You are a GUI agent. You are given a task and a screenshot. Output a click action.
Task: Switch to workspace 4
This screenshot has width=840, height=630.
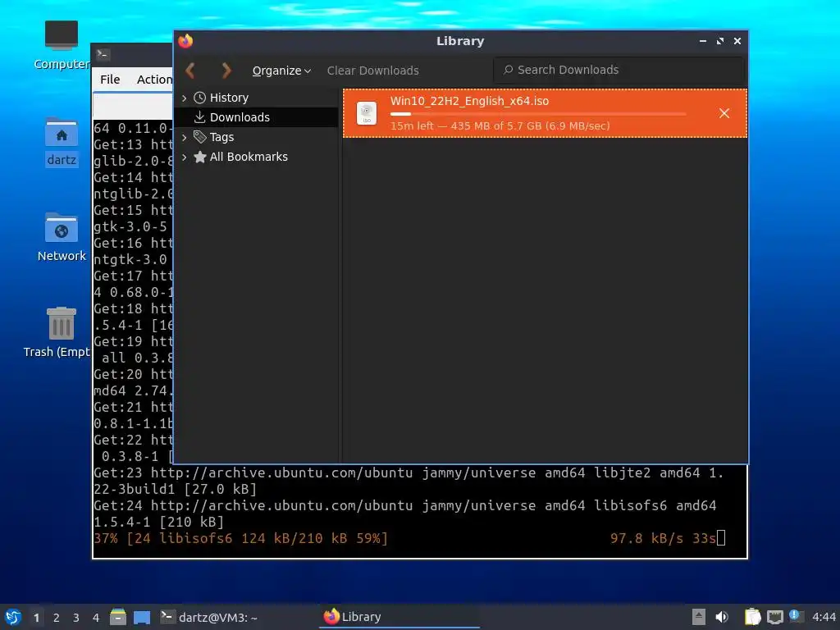96,618
